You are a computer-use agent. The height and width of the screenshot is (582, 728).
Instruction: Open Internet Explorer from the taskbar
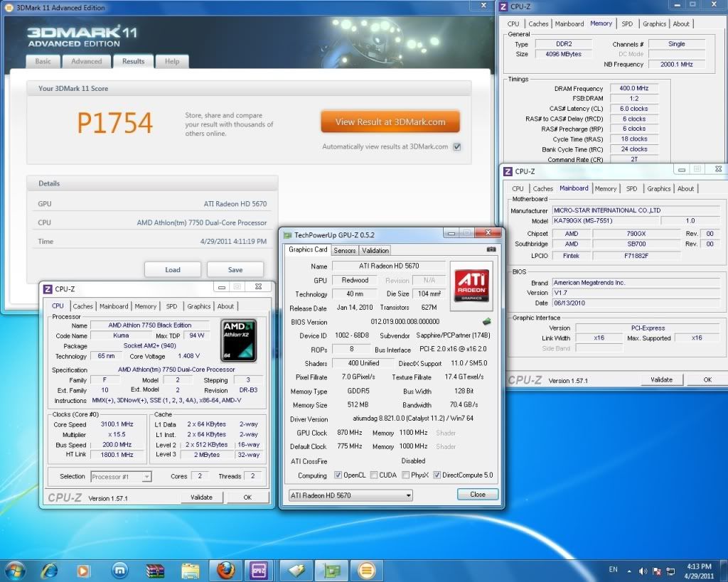[50, 571]
